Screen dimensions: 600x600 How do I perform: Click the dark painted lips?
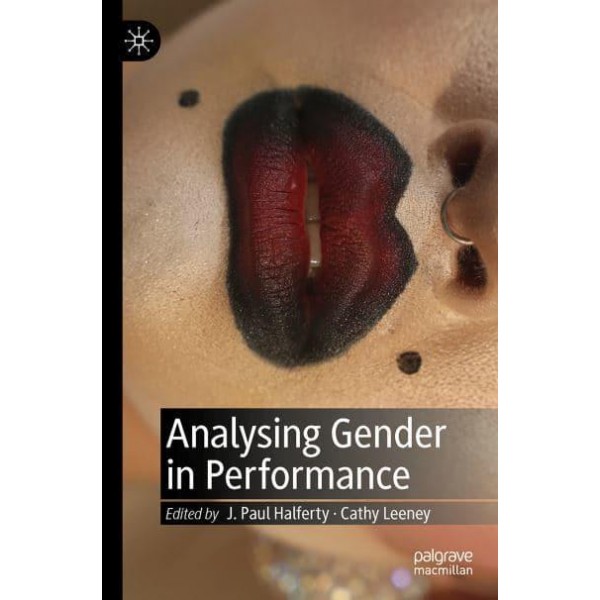tap(319, 225)
